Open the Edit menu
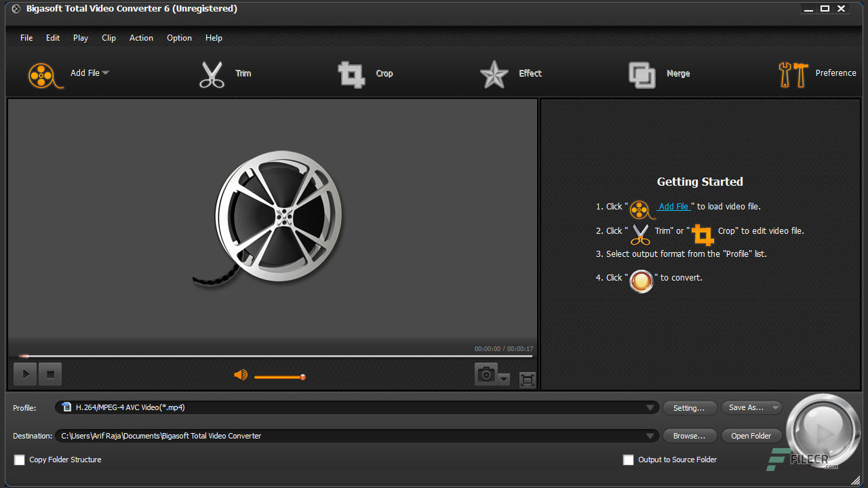 [53, 38]
